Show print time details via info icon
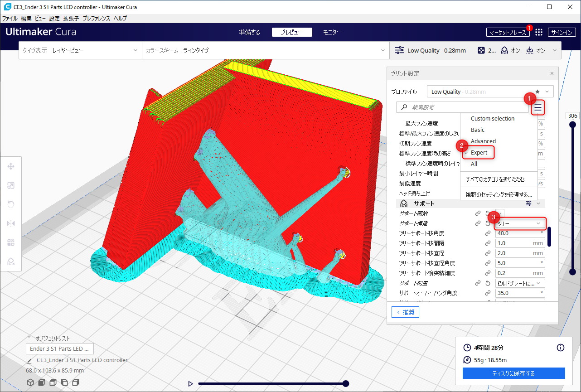581x392 pixels. [561, 348]
